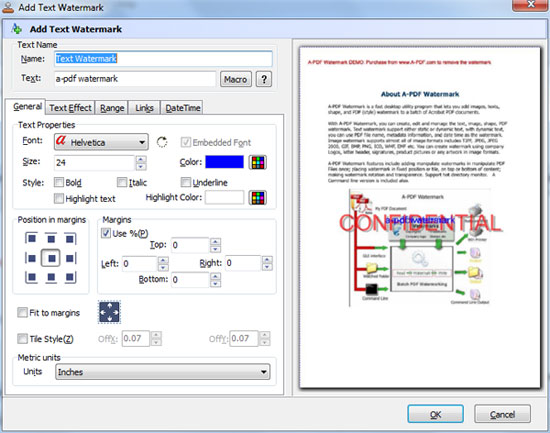Open the Links tab

[145, 108]
